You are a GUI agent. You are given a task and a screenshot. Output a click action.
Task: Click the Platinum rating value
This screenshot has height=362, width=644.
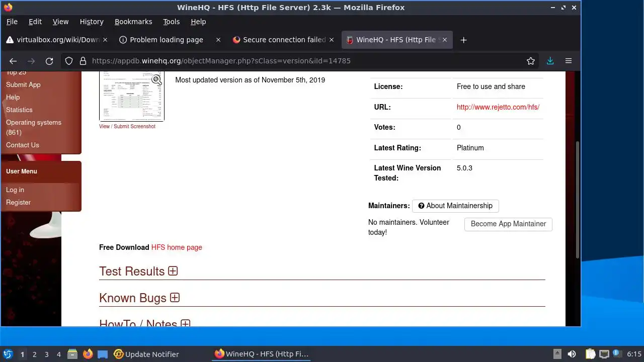coord(470,148)
